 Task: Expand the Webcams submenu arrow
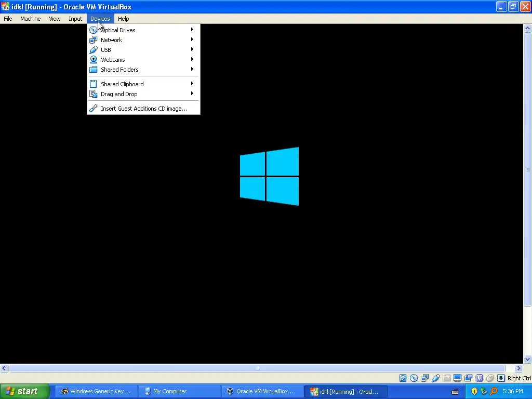(x=192, y=59)
